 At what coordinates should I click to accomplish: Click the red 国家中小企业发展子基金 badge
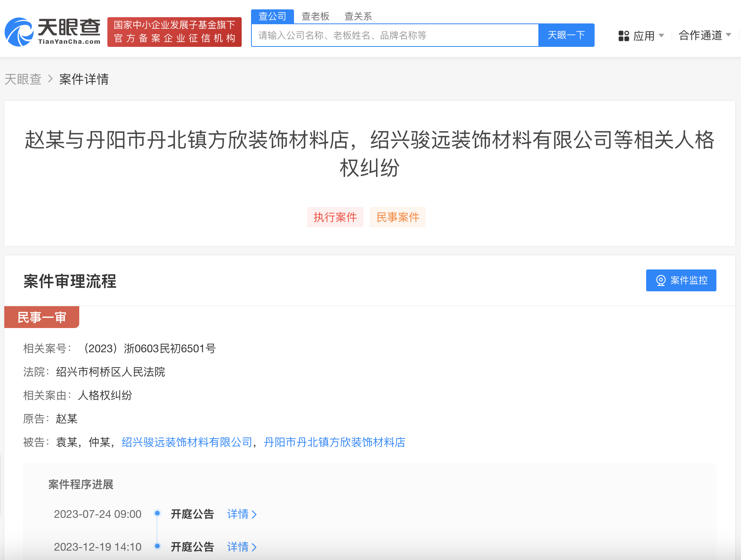coord(174,32)
